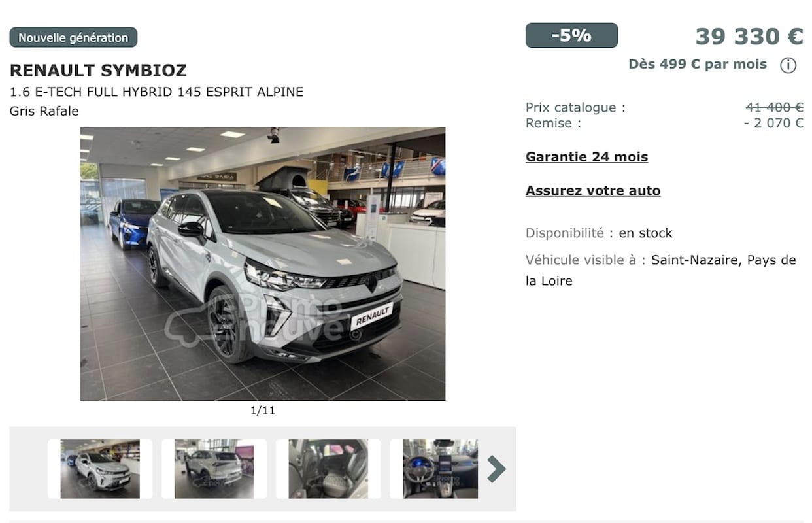The width and height of the screenshot is (812, 523).
Task: Click the Saint-Nazaire, Pays de la Loire location
Action: (661, 271)
